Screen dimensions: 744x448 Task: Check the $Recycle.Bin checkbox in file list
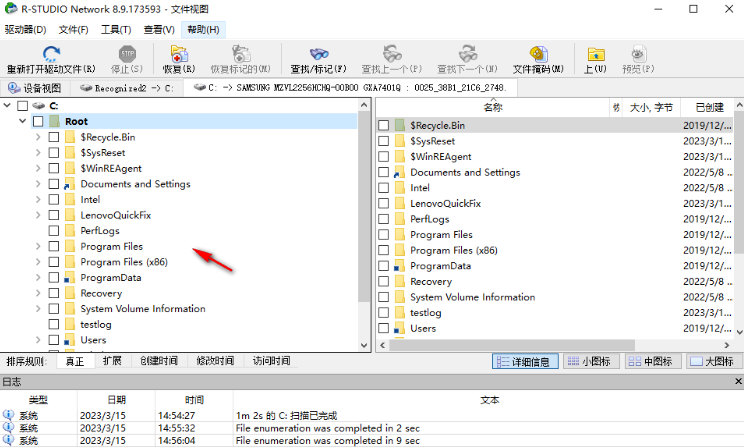tap(383, 125)
